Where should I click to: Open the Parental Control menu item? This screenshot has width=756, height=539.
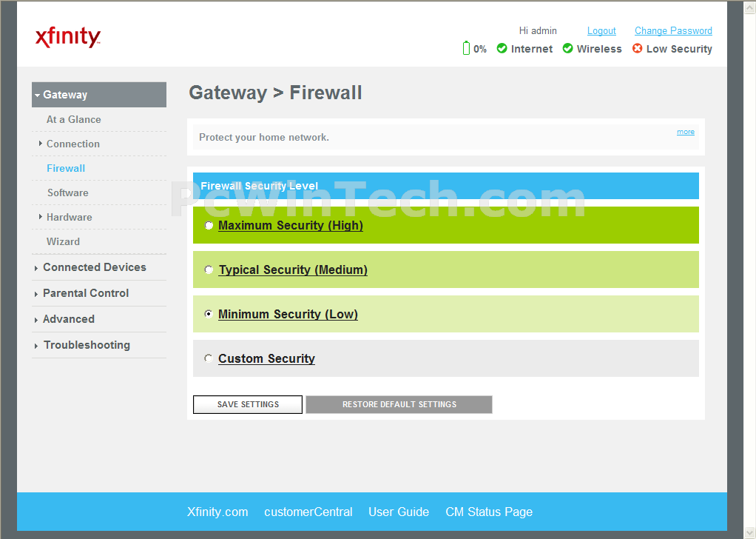(x=86, y=293)
